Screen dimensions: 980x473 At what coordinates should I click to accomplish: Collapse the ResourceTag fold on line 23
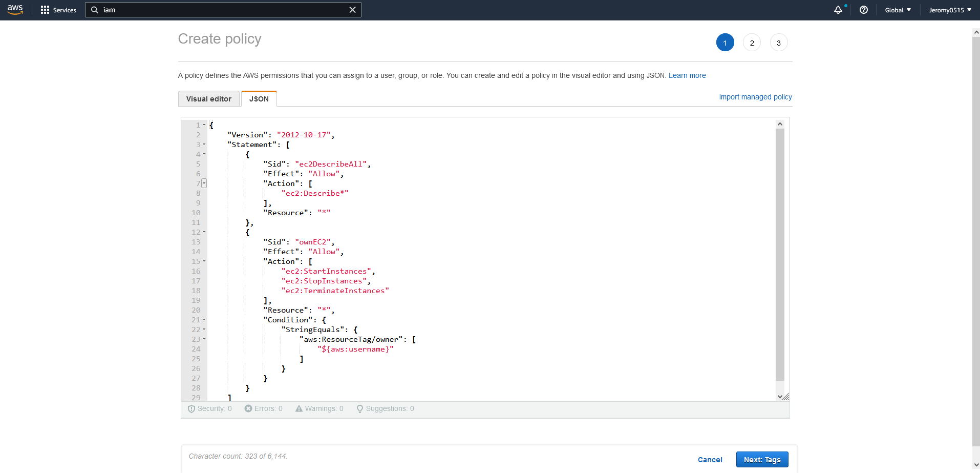click(204, 339)
